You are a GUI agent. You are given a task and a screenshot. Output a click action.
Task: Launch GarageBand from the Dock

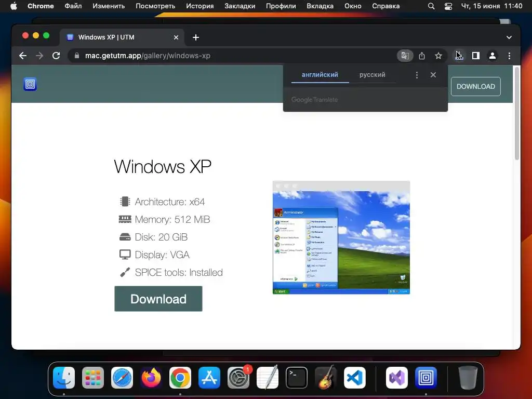[x=326, y=378]
